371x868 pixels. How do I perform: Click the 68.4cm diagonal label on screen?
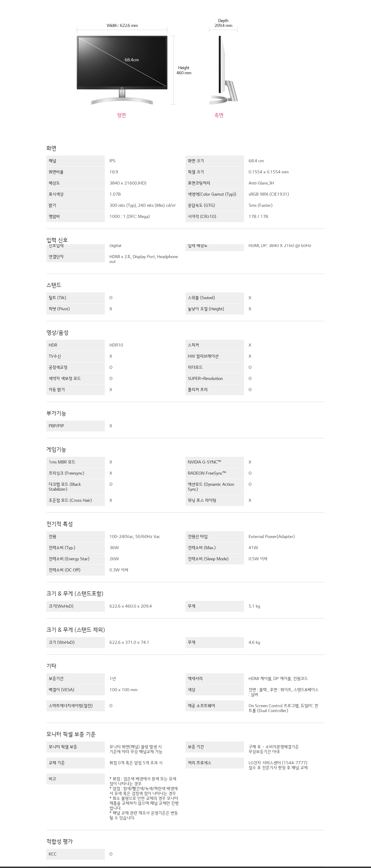(132, 60)
